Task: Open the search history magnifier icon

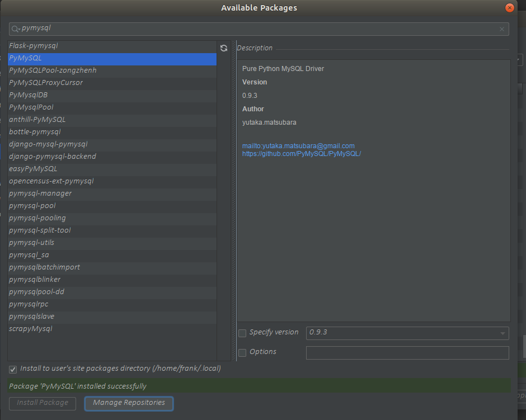Action: coord(16,29)
